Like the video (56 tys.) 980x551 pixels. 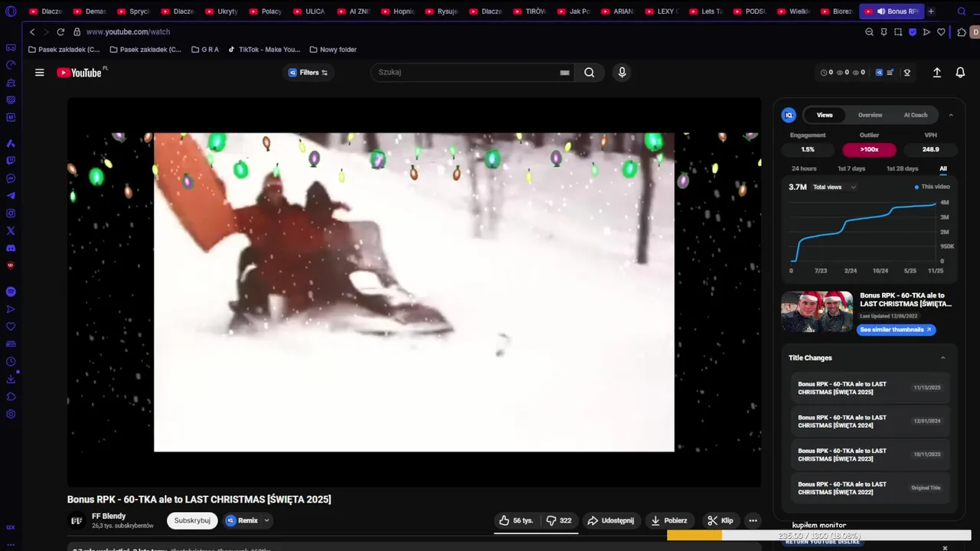tap(516, 520)
